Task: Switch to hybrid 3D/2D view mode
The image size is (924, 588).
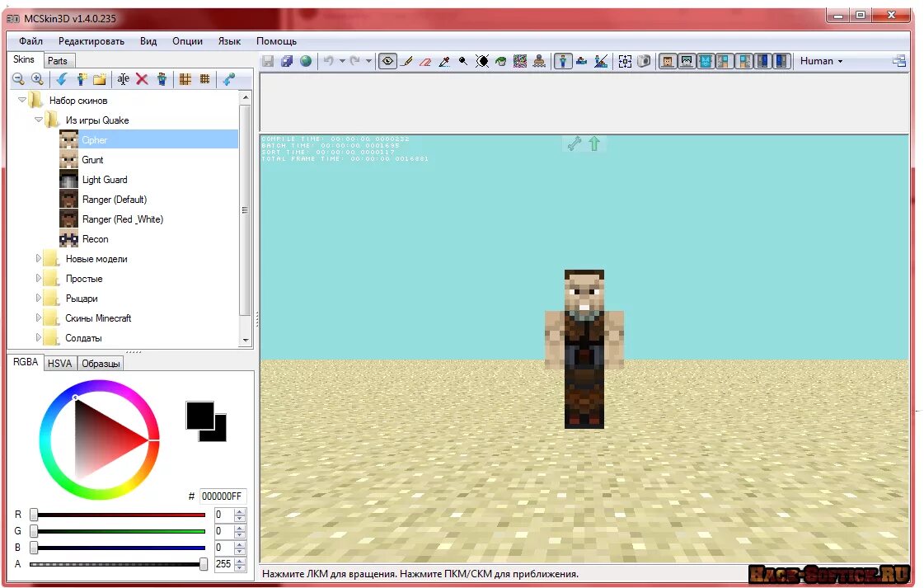Action: click(x=601, y=61)
